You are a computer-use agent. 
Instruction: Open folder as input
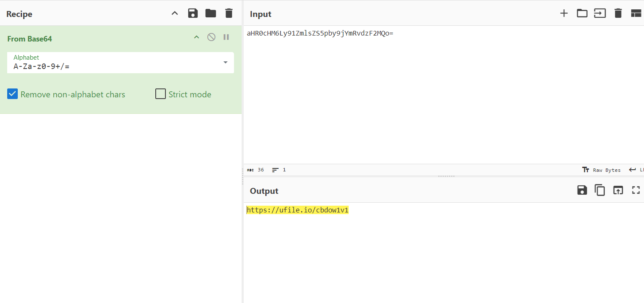click(x=582, y=14)
